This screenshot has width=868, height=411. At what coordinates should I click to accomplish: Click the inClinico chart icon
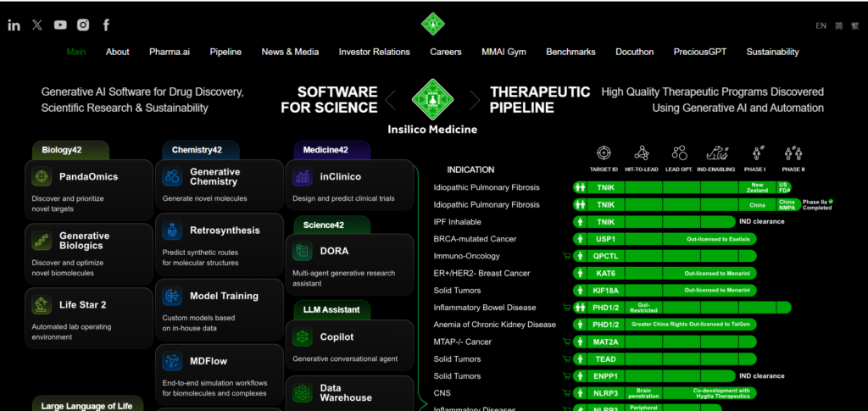click(303, 176)
